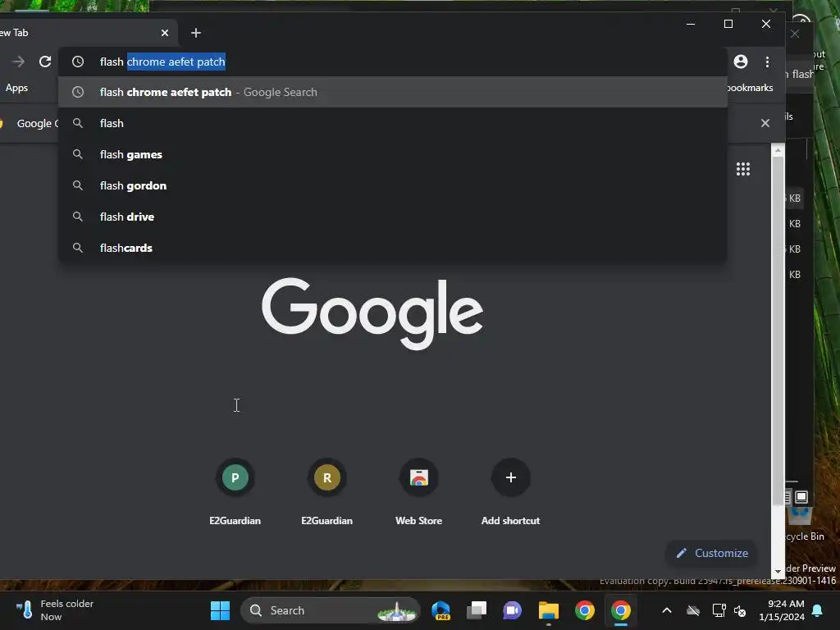840x630 pixels.
Task: Click the page scrollbar up arrow
Action: coord(778,151)
